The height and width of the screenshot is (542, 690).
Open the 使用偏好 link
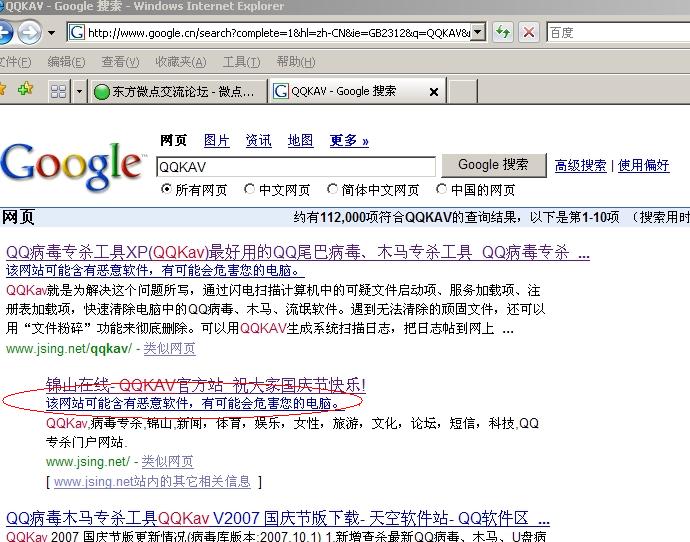click(643, 165)
